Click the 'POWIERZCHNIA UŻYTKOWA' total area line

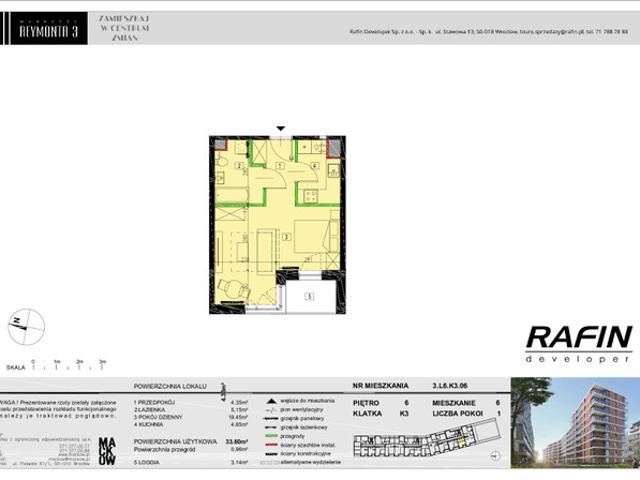pos(191,442)
